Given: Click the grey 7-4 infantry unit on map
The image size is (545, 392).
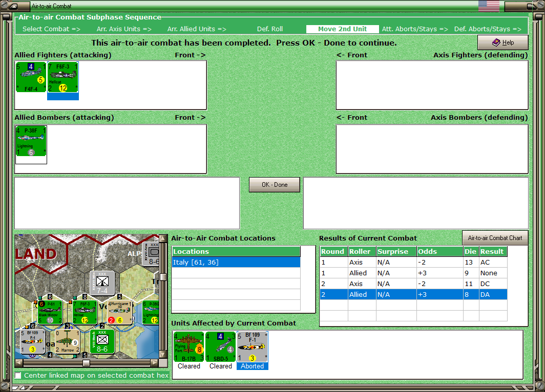Looking at the screenshot, I should coord(102,283).
